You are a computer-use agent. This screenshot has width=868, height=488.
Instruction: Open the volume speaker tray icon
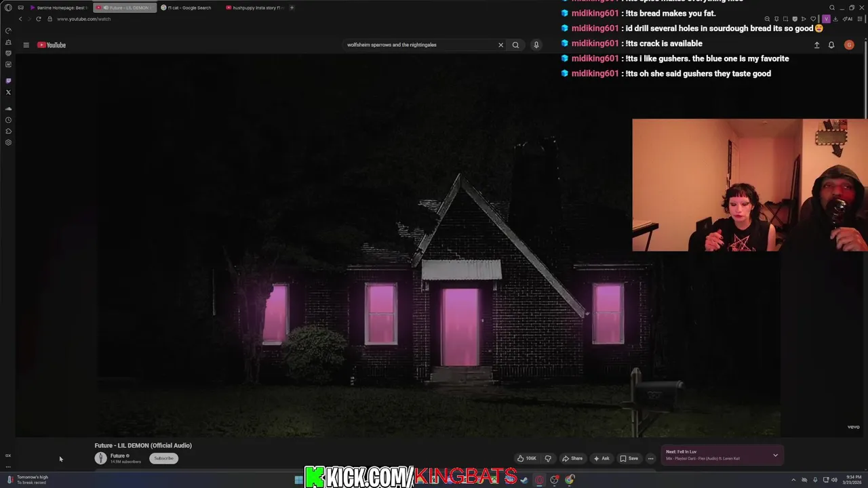click(835, 480)
